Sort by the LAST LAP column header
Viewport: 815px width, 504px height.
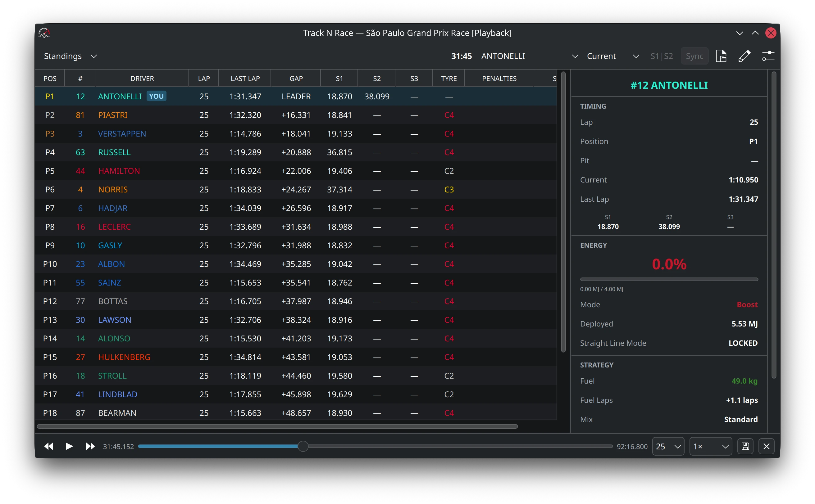point(245,78)
